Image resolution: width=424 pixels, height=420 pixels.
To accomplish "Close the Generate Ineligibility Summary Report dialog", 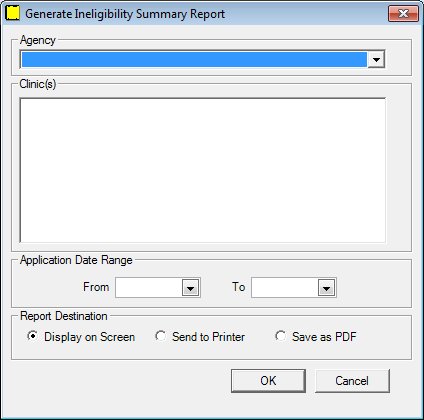I will pyautogui.click(x=403, y=13).
